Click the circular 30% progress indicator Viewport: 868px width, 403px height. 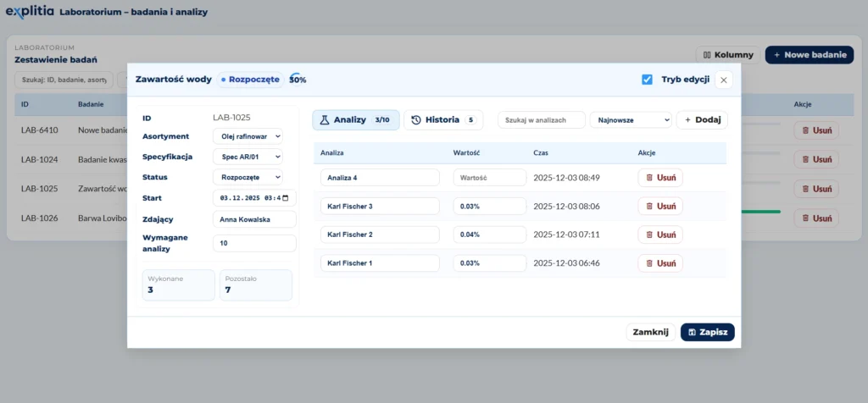coord(297,79)
